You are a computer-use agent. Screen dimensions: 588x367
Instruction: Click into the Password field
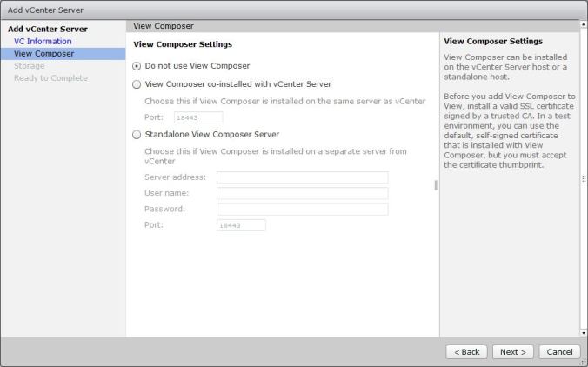click(x=302, y=210)
